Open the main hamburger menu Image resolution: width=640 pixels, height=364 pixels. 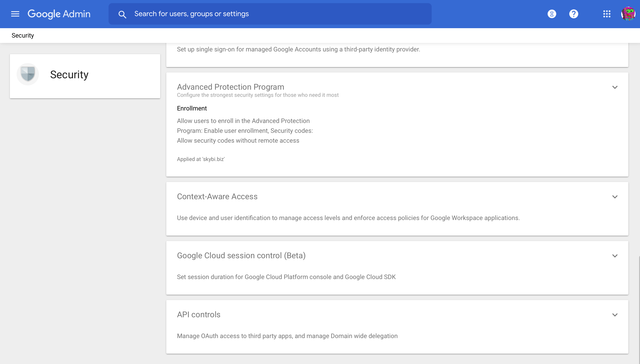(x=15, y=14)
